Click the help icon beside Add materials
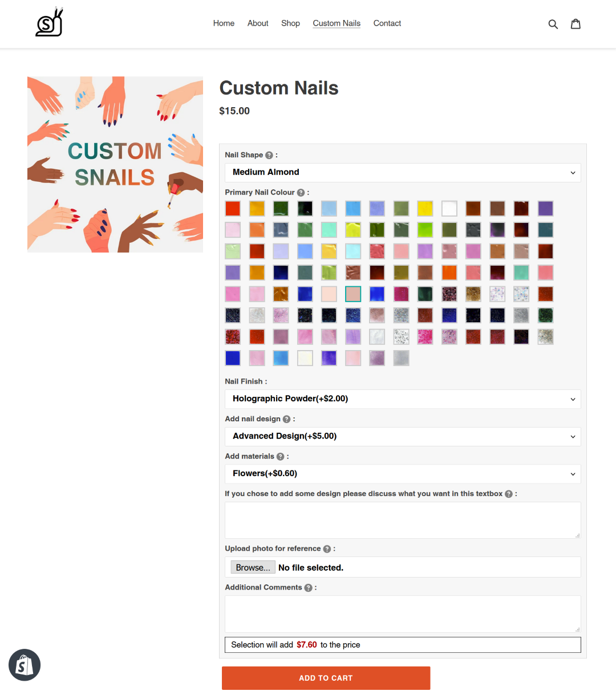 (x=280, y=456)
